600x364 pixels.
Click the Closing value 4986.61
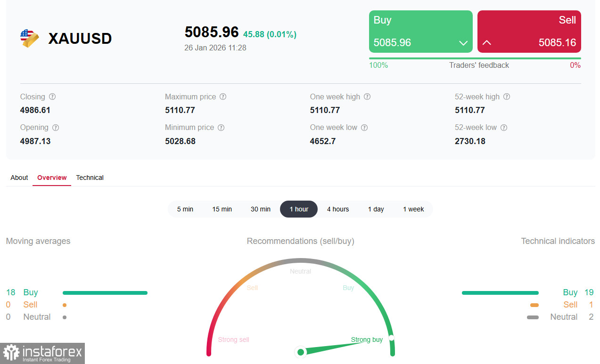click(x=35, y=110)
